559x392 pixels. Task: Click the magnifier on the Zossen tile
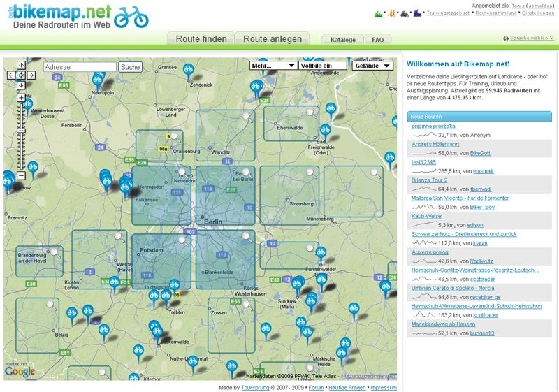[x=247, y=305]
